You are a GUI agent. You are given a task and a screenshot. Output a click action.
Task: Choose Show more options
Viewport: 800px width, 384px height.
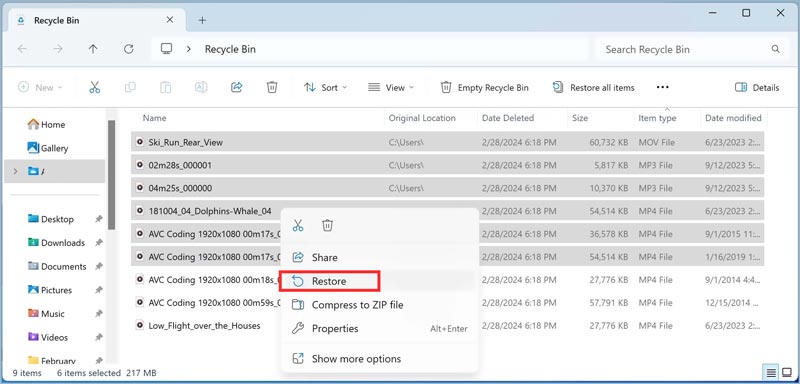coord(380,359)
